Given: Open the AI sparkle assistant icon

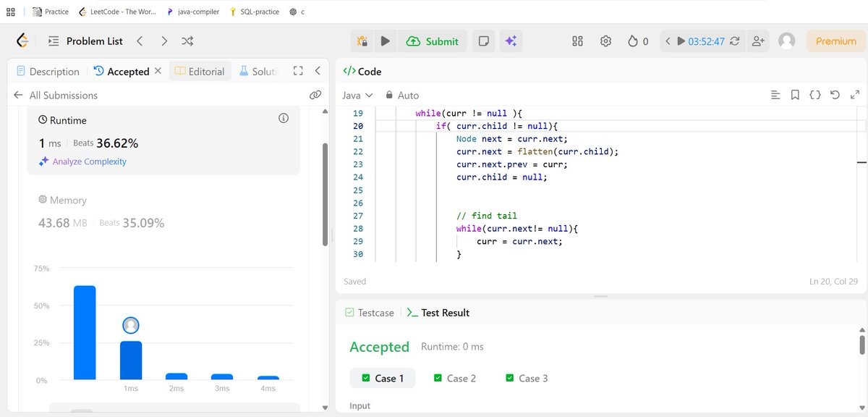Looking at the screenshot, I should (511, 41).
